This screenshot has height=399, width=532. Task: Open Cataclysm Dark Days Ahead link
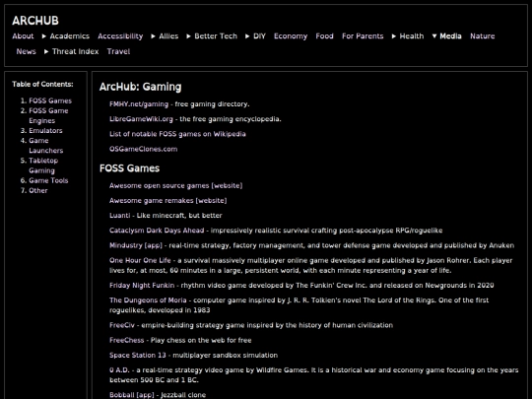coord(157,231)
